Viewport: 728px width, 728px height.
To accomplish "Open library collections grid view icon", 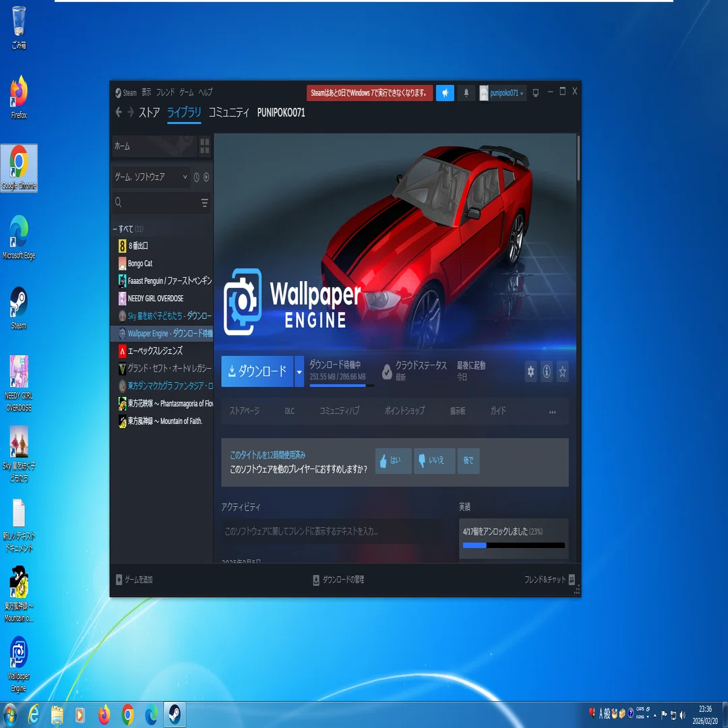I will 204,146.
